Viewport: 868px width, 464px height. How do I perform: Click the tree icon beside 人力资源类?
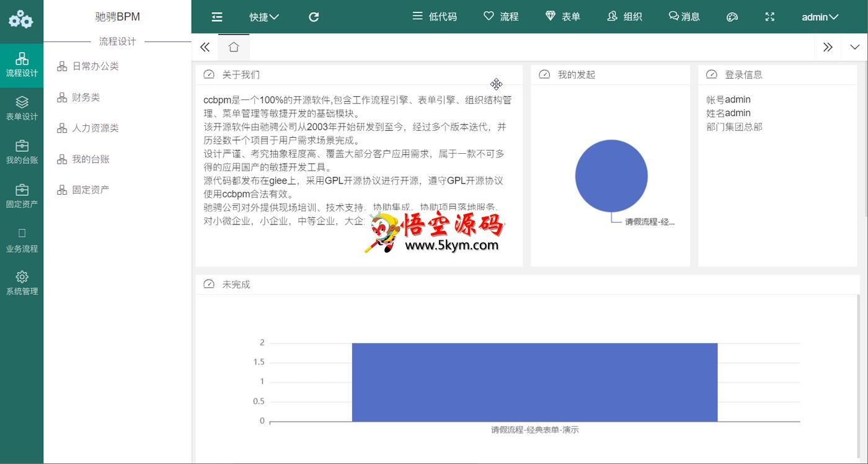point(62,128)
